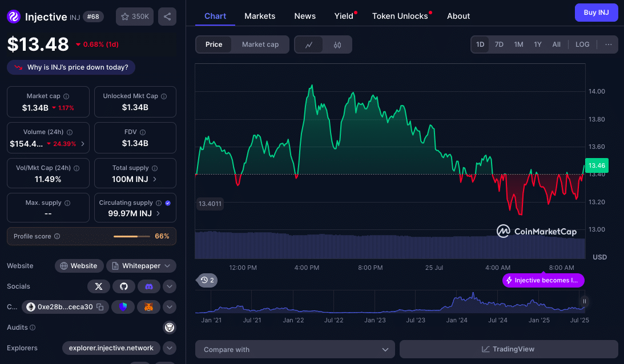The width and height of the screenshot is (624, 364).
Task: Show Total supply info icon
Action: pos(155,168)
